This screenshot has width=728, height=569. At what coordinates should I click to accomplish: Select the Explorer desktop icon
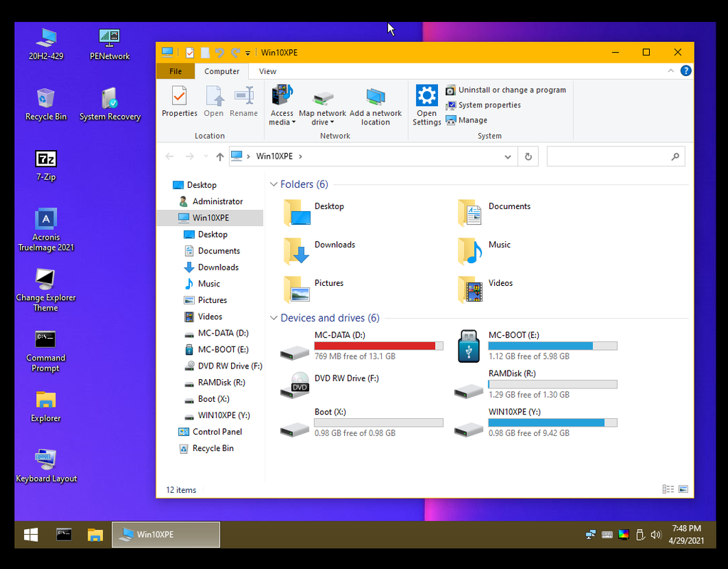point(45,407)
